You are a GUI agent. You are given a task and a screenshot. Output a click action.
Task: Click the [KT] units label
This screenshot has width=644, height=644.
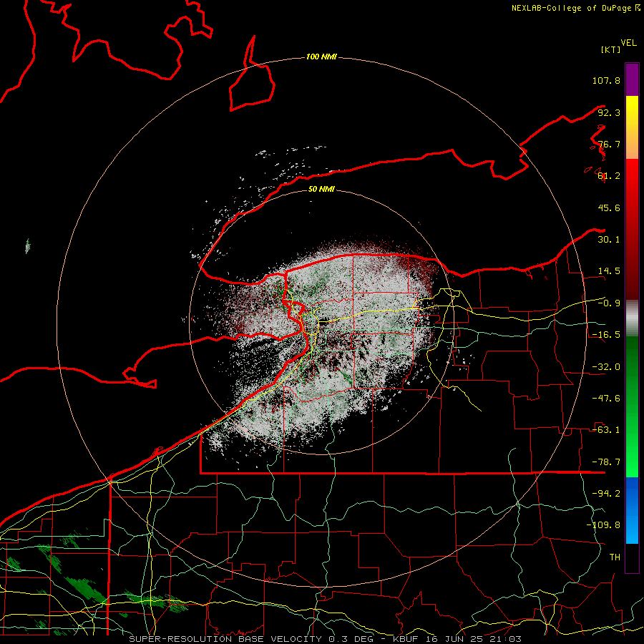(x=611, y=49)
